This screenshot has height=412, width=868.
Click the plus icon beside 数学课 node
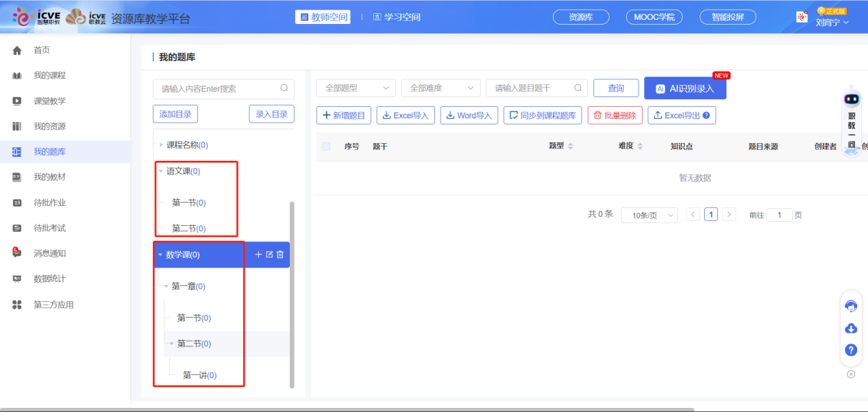[x=258, y=255]
